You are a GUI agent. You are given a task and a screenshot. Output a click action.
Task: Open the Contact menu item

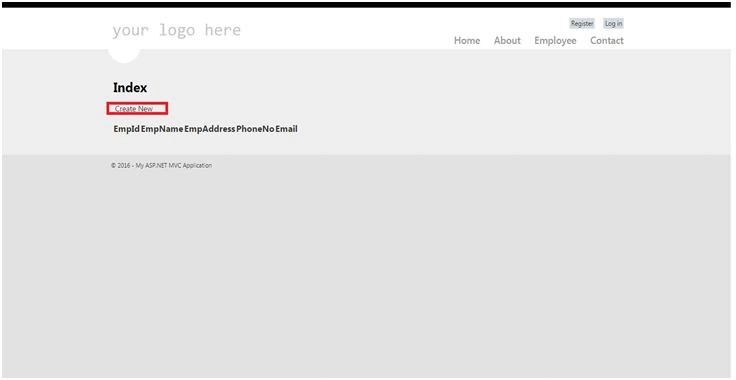coord(607,41)
